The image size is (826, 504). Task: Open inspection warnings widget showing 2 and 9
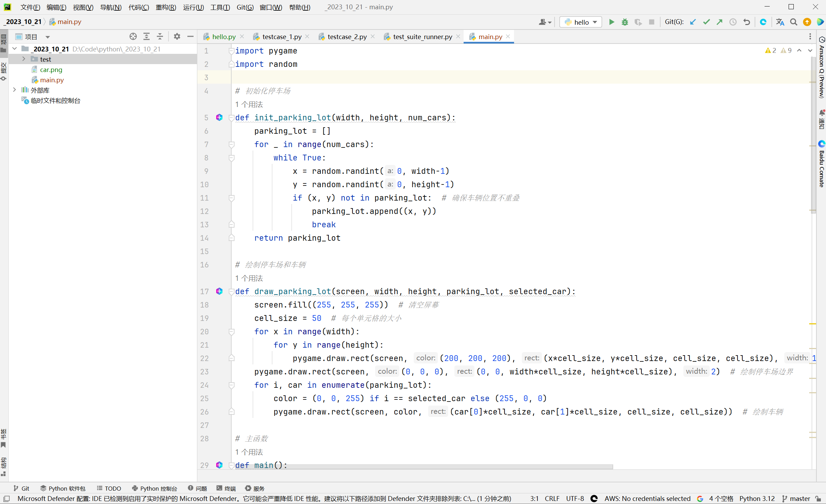pyautogui.click(x=778, y=50)
